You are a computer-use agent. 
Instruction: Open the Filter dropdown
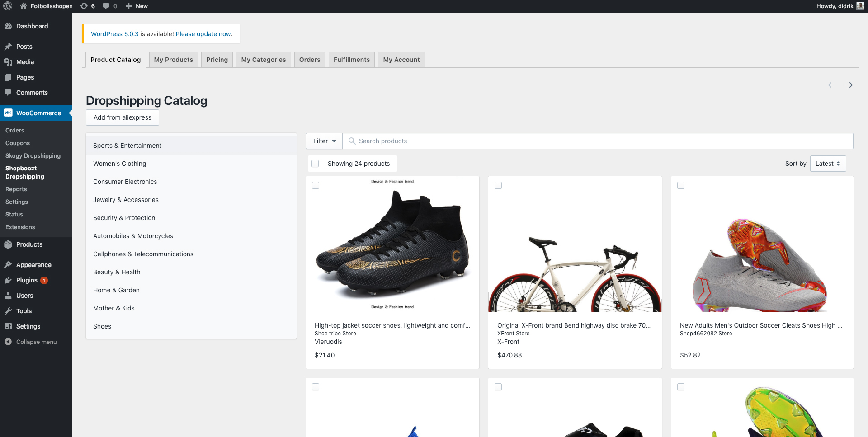(324, 141)
